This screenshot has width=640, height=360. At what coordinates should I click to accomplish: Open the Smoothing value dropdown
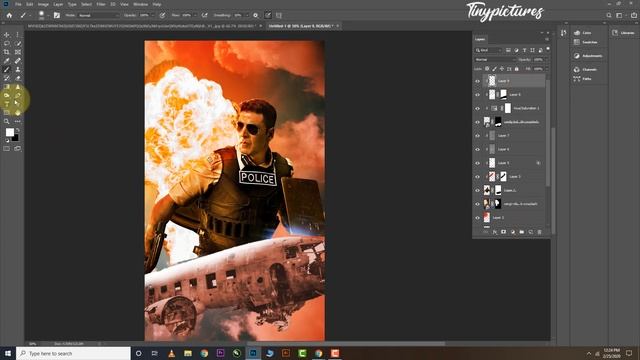pyautogui.click(x=246, y=16)
